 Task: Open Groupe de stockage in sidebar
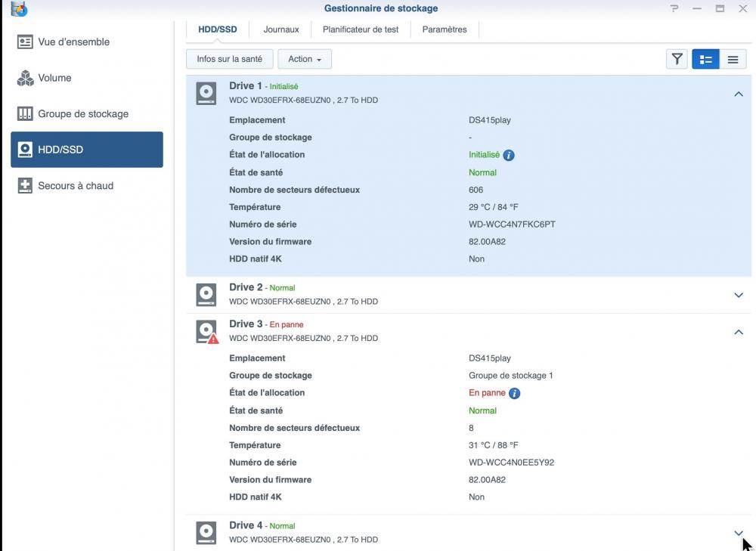tap(83, 114)
